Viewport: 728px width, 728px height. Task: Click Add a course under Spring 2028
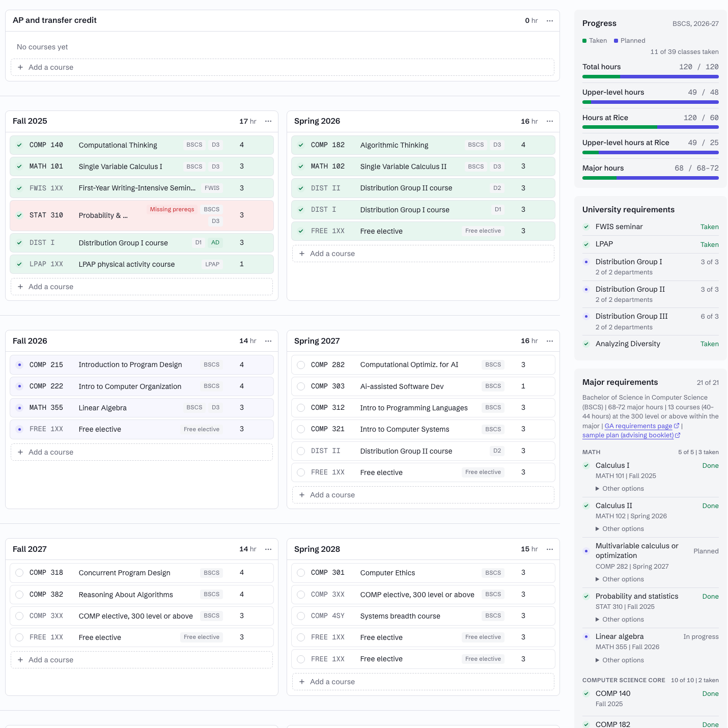coord(423,682)
